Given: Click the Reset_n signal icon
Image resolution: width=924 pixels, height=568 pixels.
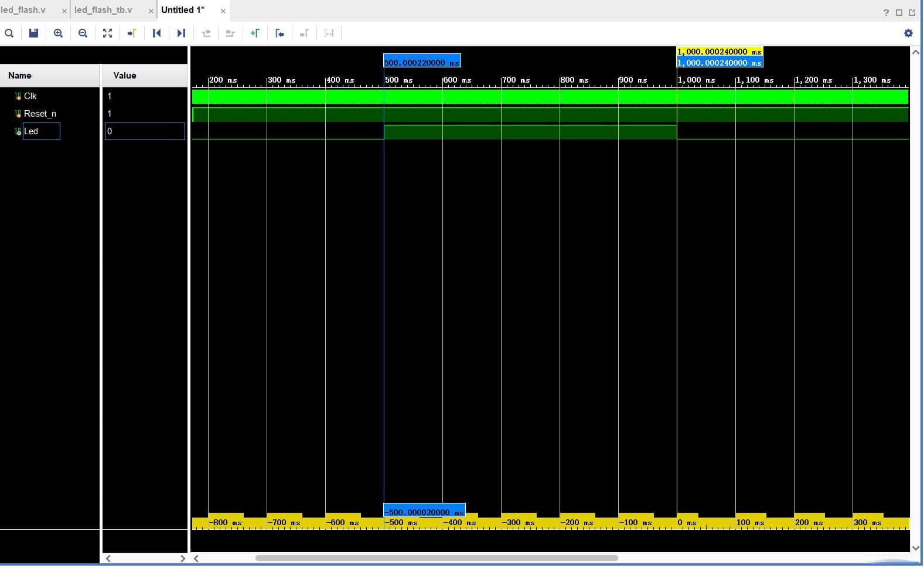Looking at the screenshot, I should (18, 114).
